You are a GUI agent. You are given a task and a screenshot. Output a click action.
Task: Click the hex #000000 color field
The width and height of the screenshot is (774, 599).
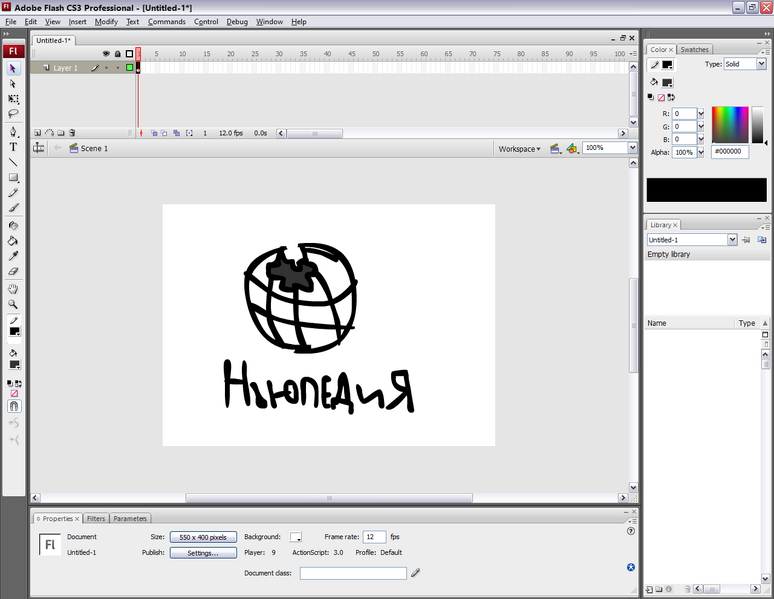click(x=730, y=152)
